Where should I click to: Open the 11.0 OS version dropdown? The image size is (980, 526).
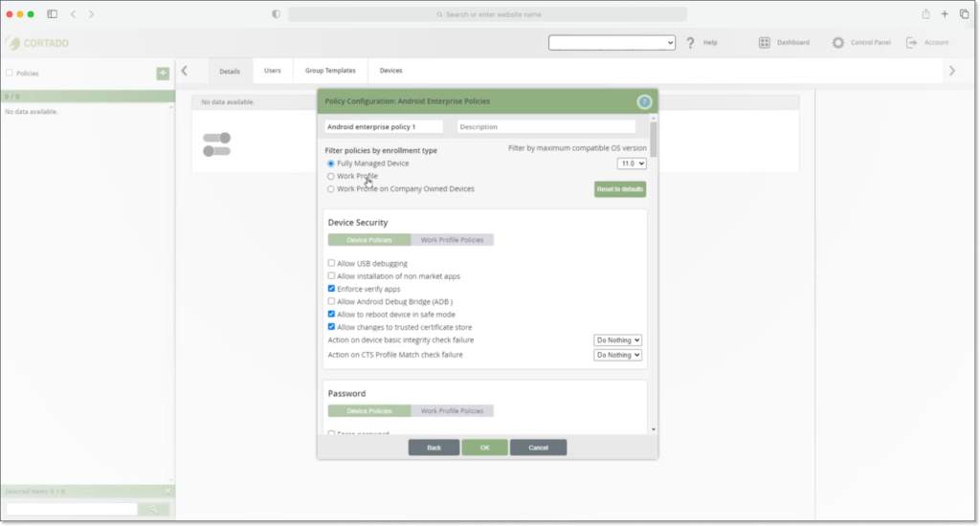[x=632, y=164]
